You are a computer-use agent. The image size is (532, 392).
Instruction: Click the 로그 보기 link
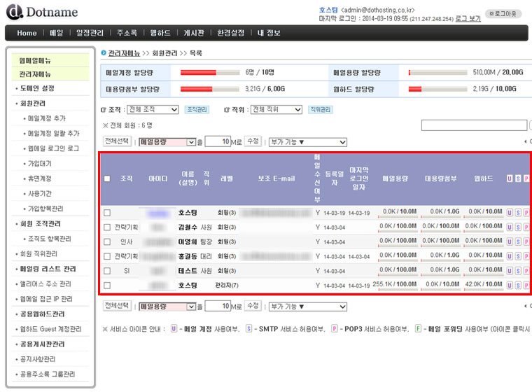tap(468, 19)
